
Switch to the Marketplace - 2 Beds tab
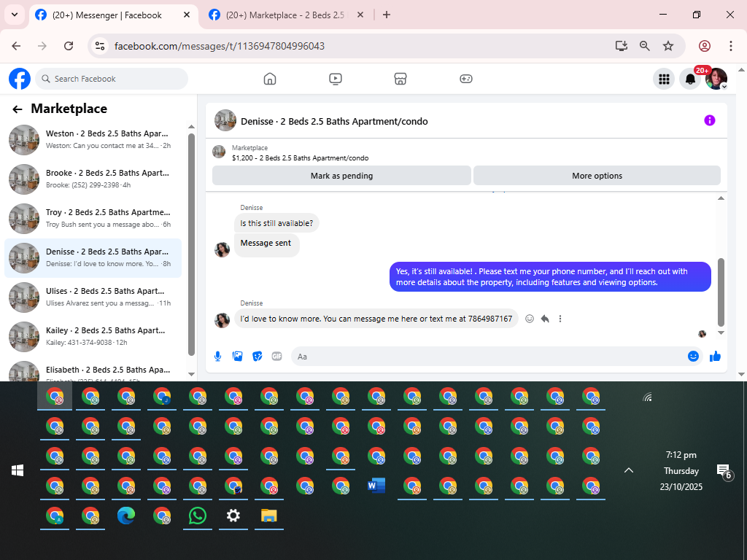(x=285, y=15)
